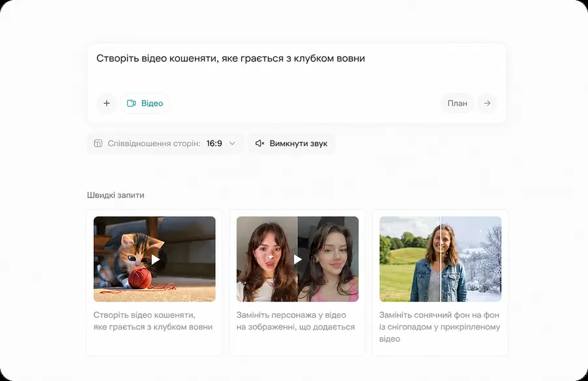The width and height of the screenshot is (588, 381).
Task: Click the Швидкі запити heading
Action: (x=115, y=195)
